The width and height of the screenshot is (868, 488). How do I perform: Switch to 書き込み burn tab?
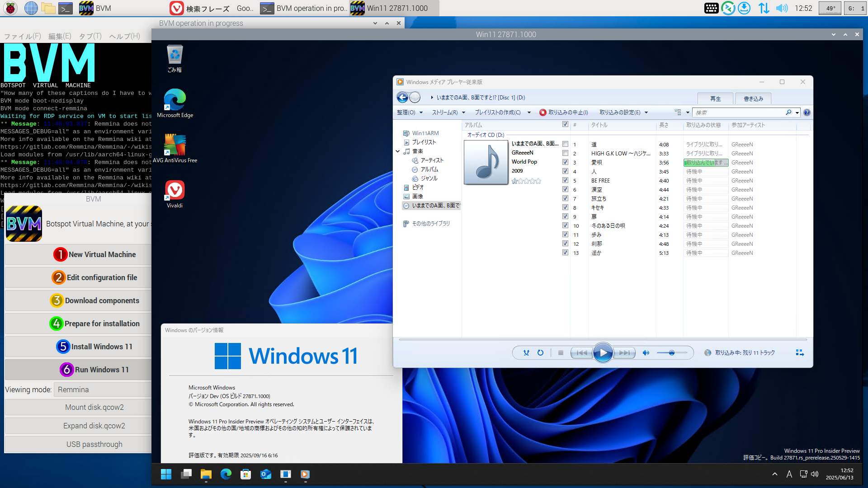tap(753, 99)
